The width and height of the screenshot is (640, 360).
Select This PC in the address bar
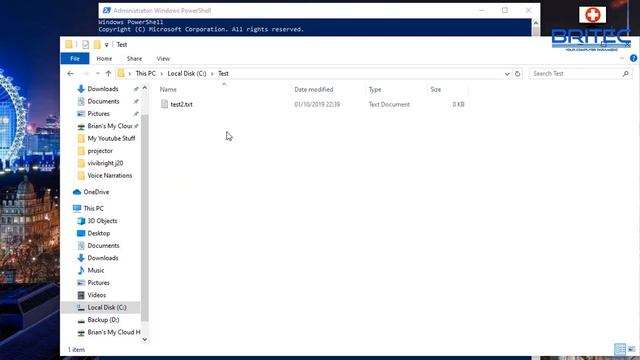pyautogui.click(x=145, y=73)
